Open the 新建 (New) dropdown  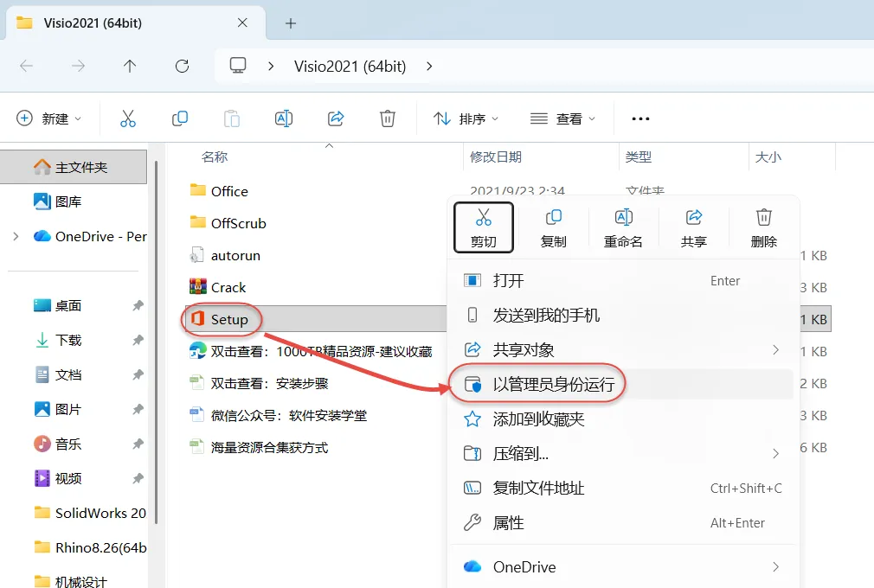click(49, 118)
